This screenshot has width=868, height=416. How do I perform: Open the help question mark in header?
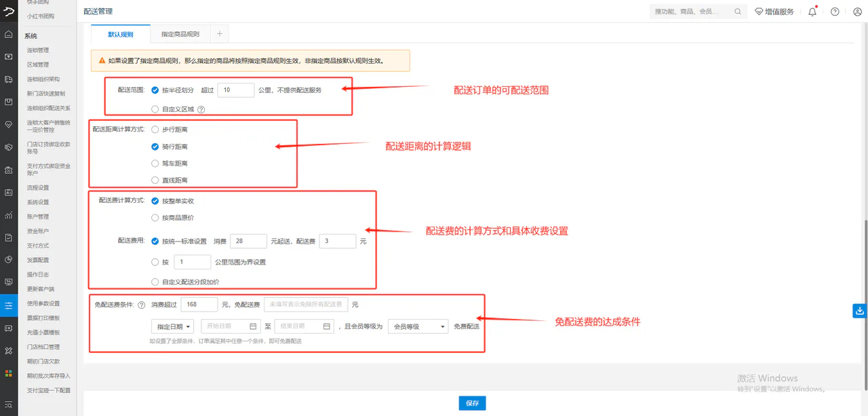pyautogui.click(x=835, y=12)
